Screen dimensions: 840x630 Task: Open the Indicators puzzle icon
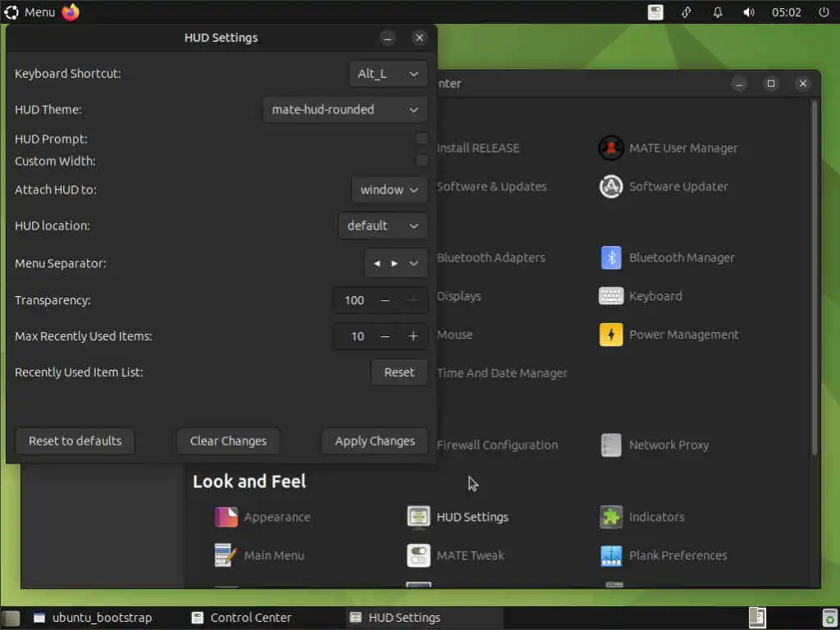point(610,517)
